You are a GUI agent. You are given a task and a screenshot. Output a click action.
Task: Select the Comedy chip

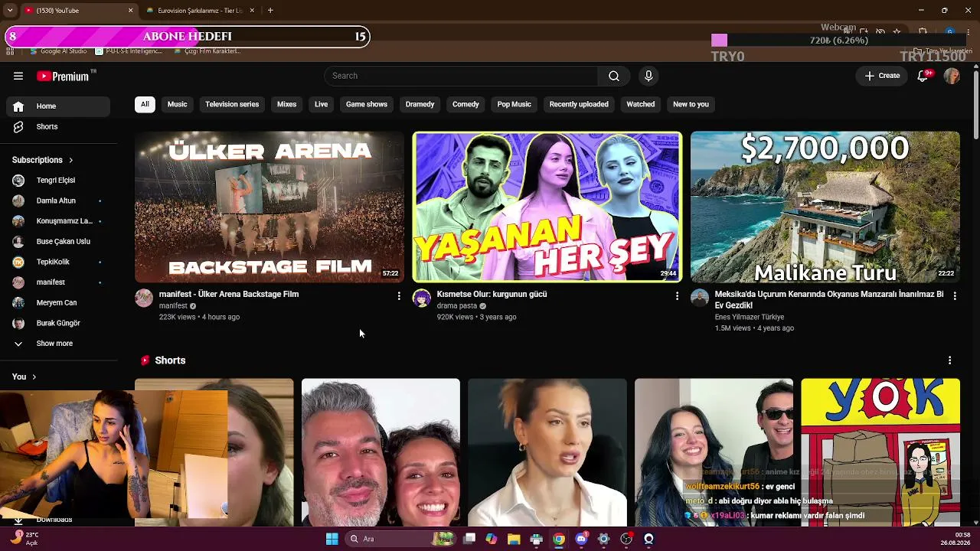pos(465,104)
